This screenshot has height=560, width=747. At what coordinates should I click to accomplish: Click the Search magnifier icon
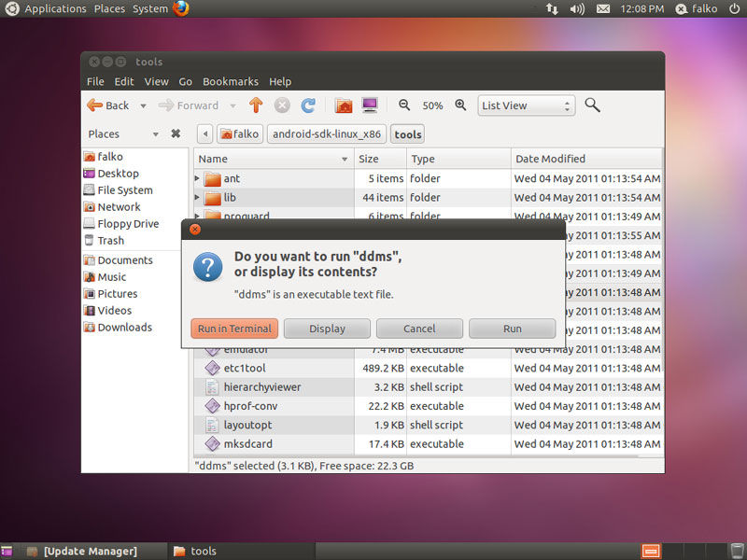click(x=592, y=105)
